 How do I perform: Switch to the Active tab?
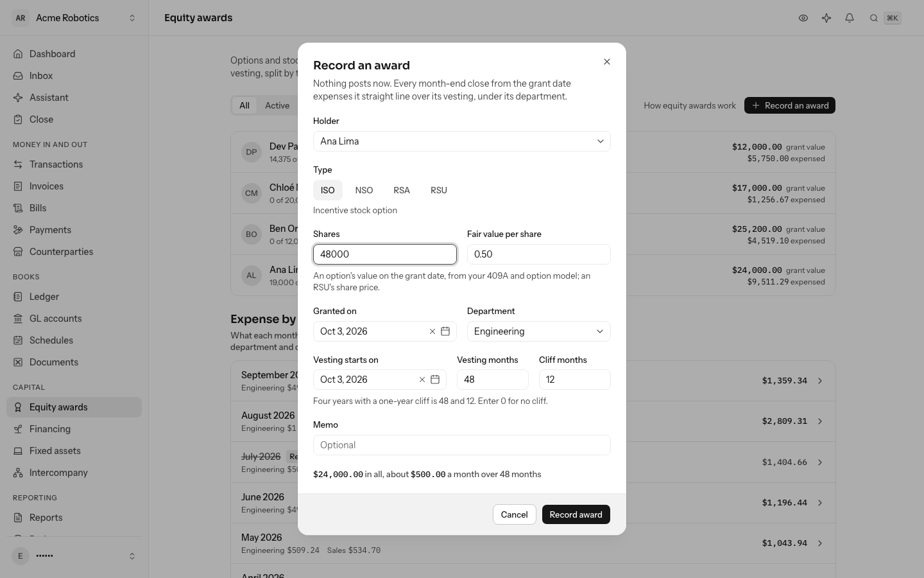point(277,105)
